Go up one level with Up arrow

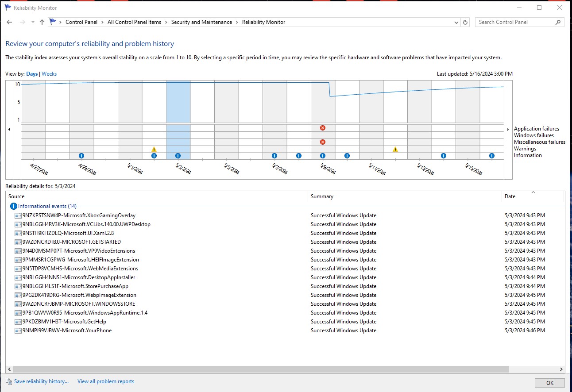coord(42,22)
